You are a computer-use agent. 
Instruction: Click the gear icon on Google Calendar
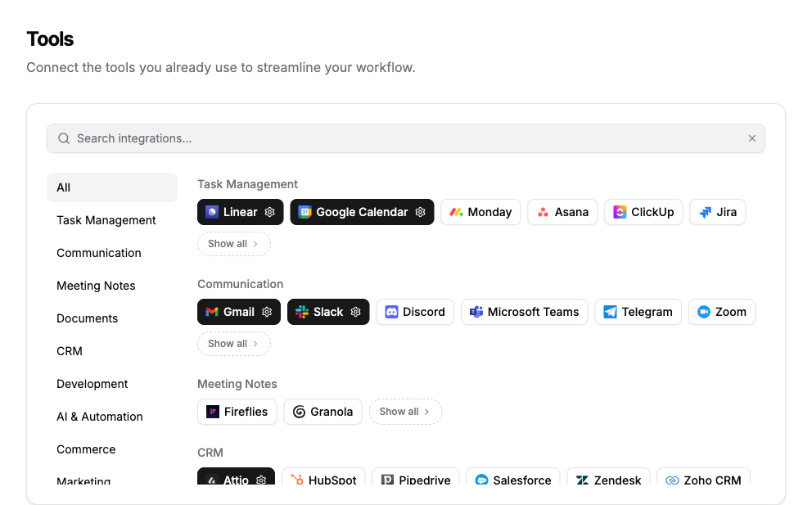click(x=420, y=212)
